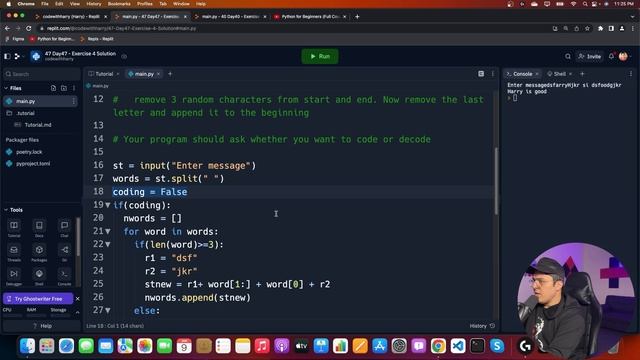Viewport: 640px width, 360px height.
Task: Add a new tab in the editor pane
Action: 170,74
